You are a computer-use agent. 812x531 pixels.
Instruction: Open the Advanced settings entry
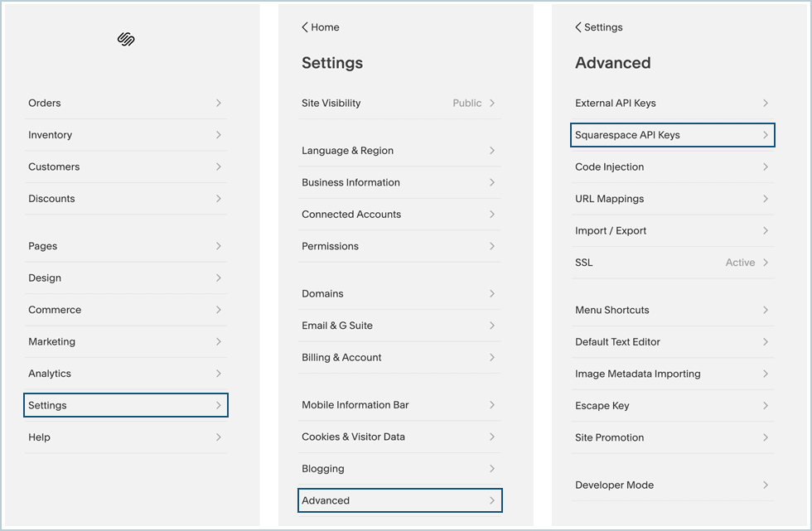click(399, 500)
